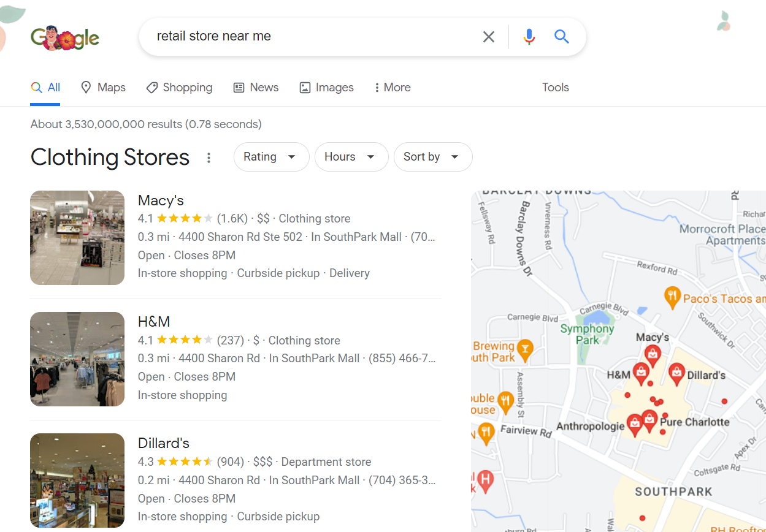
Task: Click Macy's 'Open · Closes 8PM' hours
Action: pos(186,255)
